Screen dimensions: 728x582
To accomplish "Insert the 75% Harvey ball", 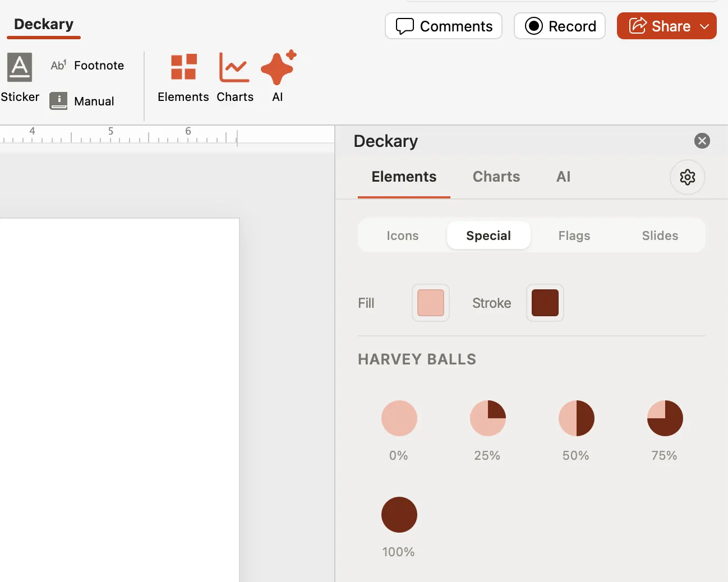I will [x=665, y=418].
